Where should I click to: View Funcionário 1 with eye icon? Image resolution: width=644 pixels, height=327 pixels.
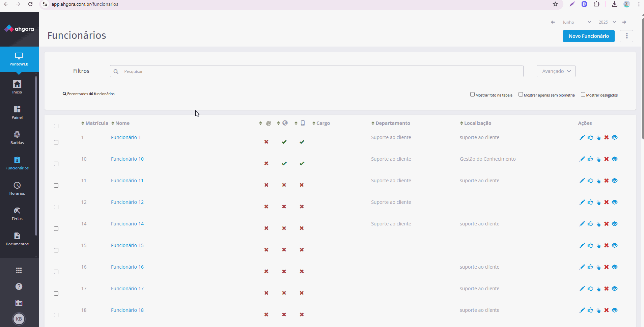[x=615, y=137]
